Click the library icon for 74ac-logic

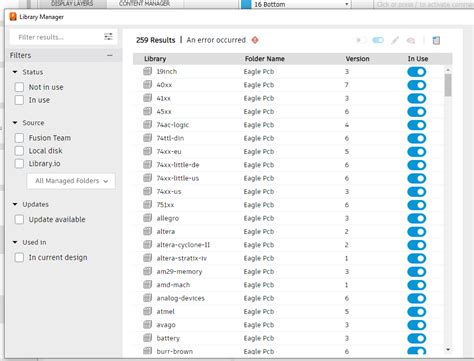point(147,125)
